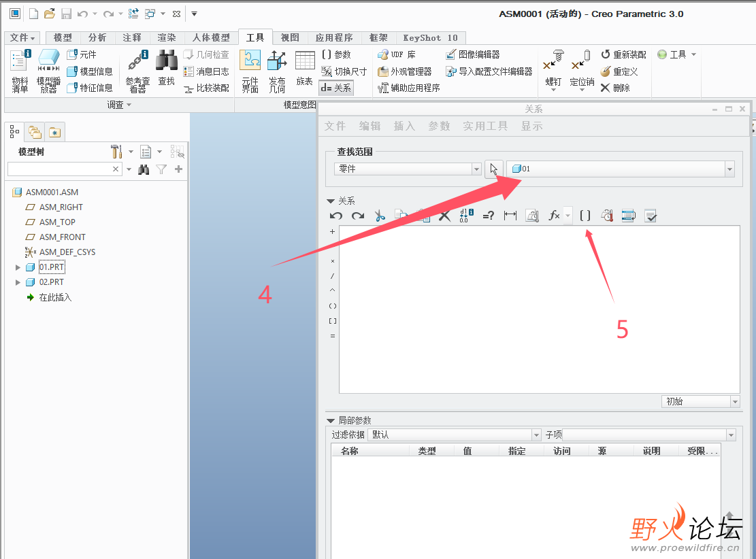Click the undo icon in the relations toolbar

336,216
